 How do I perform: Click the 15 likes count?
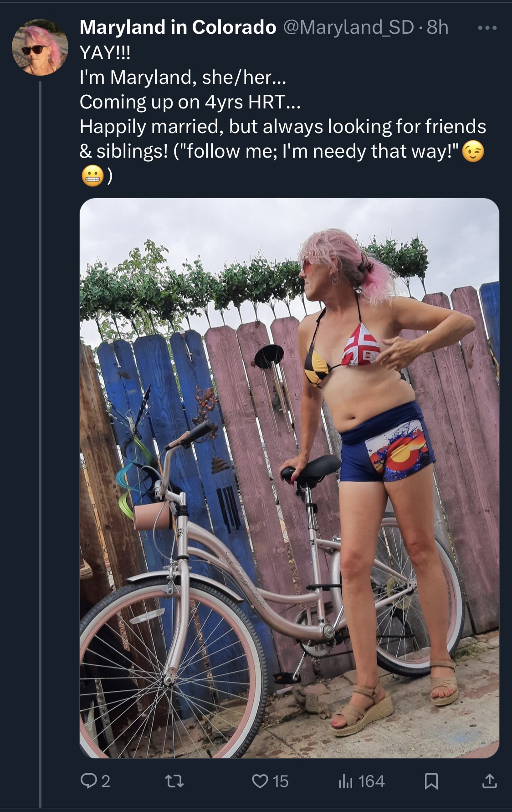click(280, 781)
